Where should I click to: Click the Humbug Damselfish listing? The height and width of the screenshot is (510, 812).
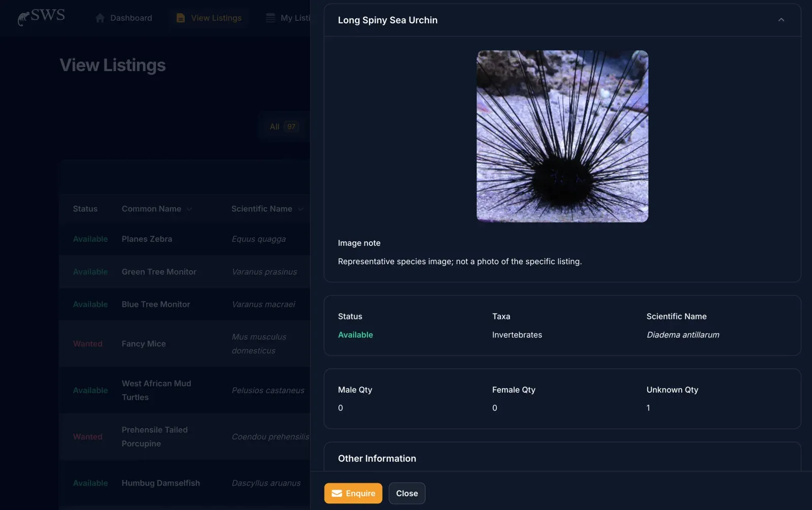click(161, 483)
